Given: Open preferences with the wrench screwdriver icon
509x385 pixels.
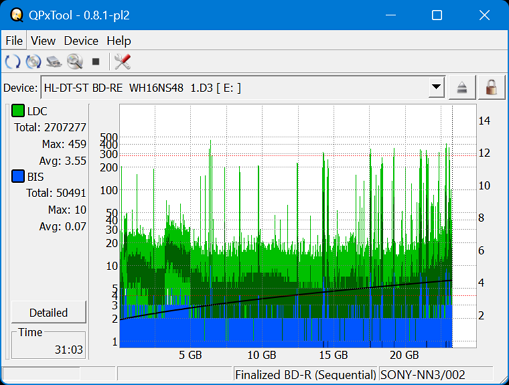Looking at the screenshot, I should 122,62.
